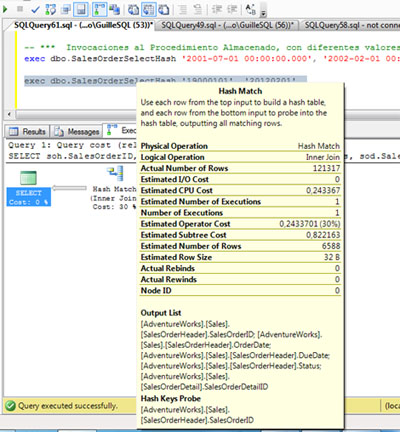Switch to the SQLQuery58.sql tab
The width and height of the screenshot is (400, 432).
coord(351,25)
